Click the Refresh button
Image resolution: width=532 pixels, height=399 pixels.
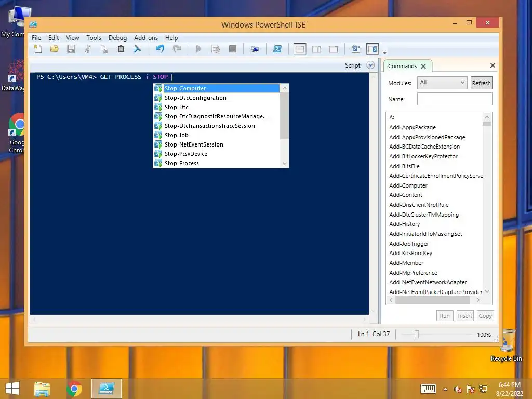(481, 83)
